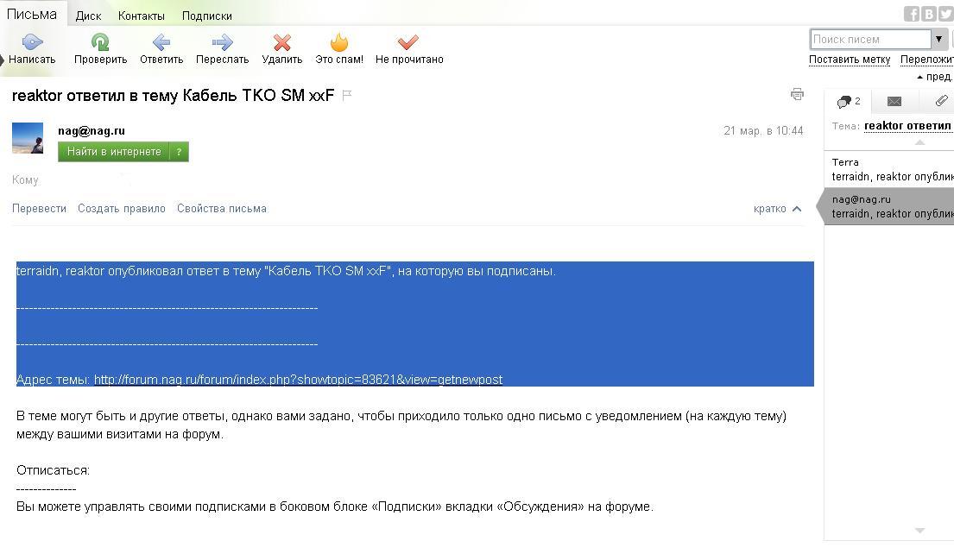This screenshot has height=560, width=954.
Task: Click the Написать compose icon
Action: click(32, 42)
